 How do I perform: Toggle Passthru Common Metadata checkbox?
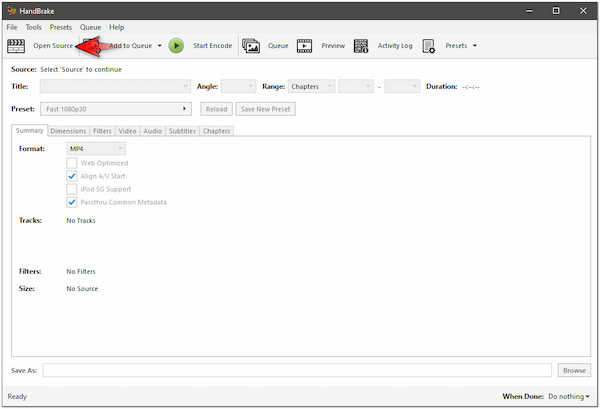coord(72,202)
